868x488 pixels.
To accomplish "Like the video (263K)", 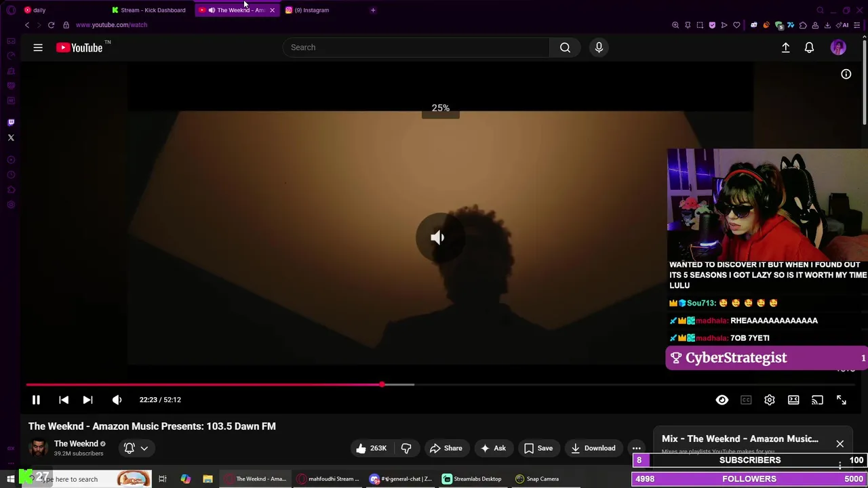I will click(x=371, y=448).
